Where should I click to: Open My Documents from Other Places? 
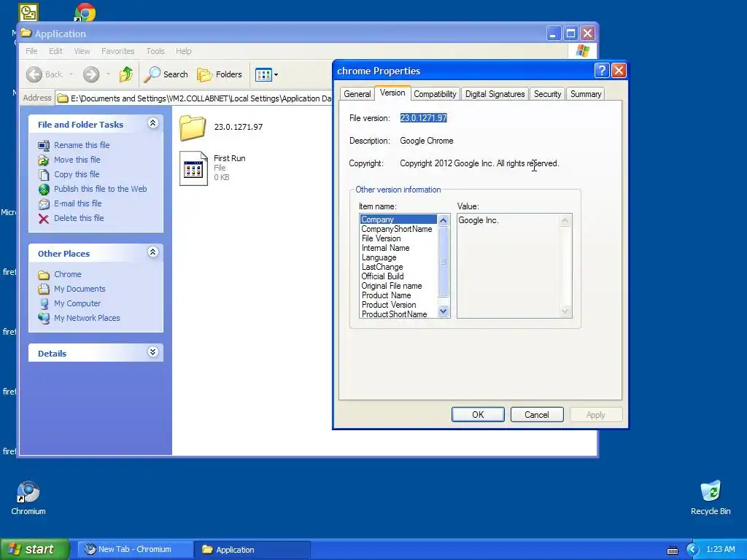pos(80,289)
